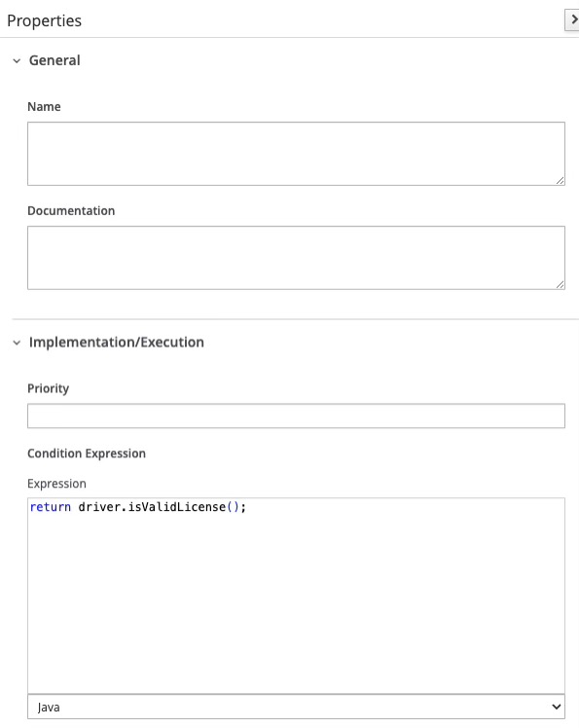The image size is (579, 728).
Task: Click the Name field resize handle
Action: (x=560, y=180)
